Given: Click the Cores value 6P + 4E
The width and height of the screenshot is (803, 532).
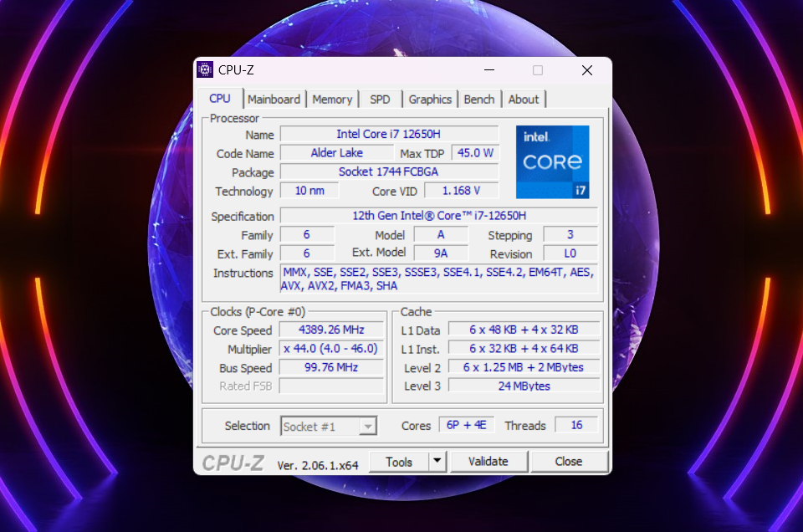Looking at the screenshot, I should click(x=467, y=425).
